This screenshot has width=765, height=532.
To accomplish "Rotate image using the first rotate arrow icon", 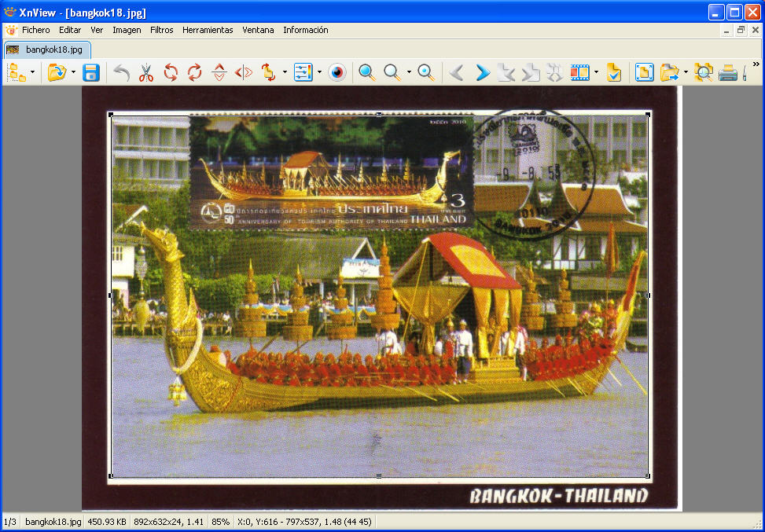I will click(x=171, y=73).
